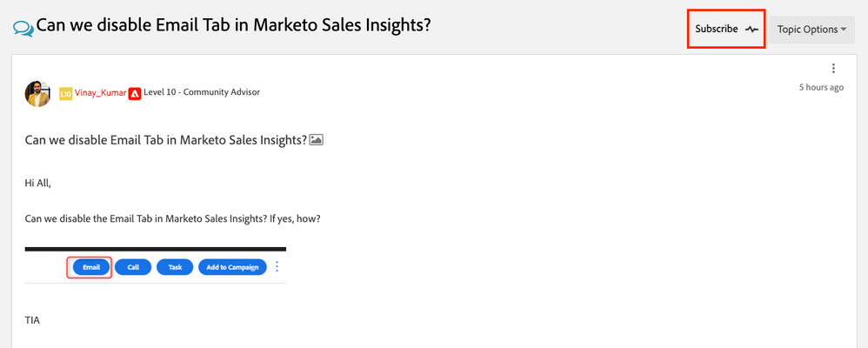
Task: Click the Level 10 - Community Advisor label
Action: tap(202, 92)
